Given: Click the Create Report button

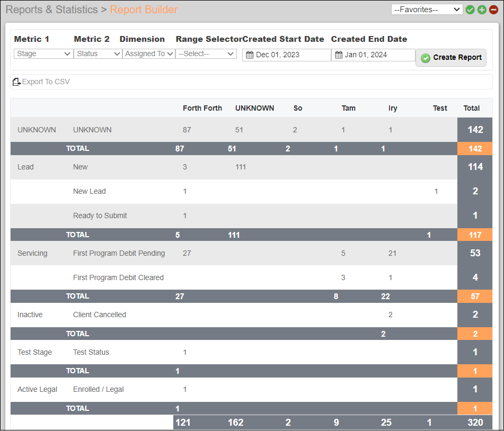Looking at the screenshot, I should click(450, 58).
